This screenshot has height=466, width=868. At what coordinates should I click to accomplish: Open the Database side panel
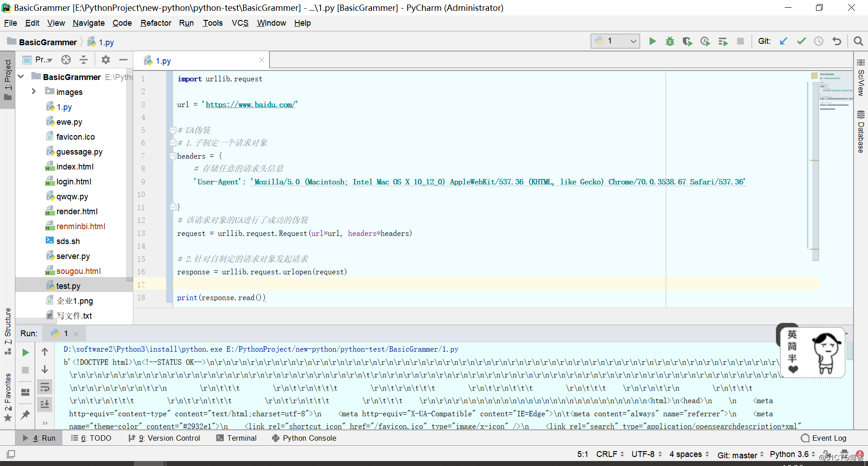pyautogui.click(x=861, y=132)
